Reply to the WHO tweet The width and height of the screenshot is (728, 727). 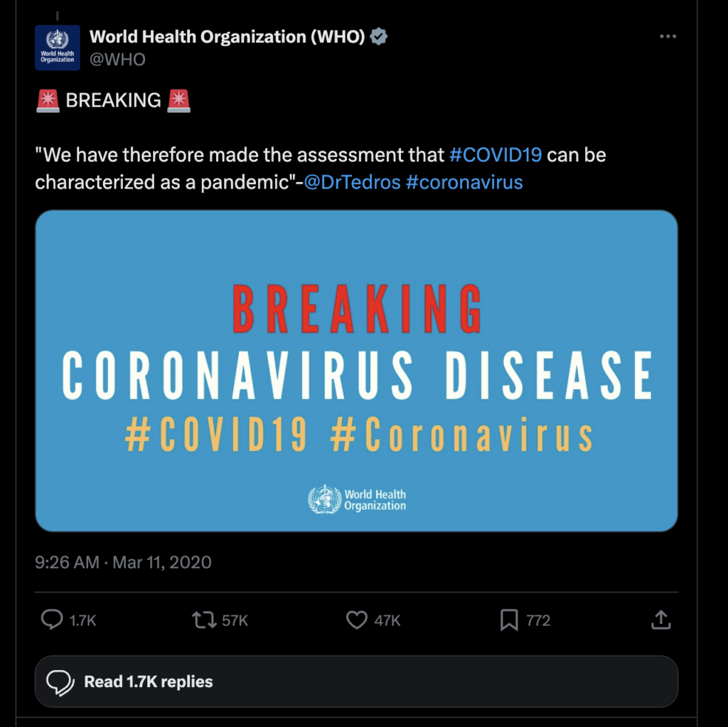(52, 620)
